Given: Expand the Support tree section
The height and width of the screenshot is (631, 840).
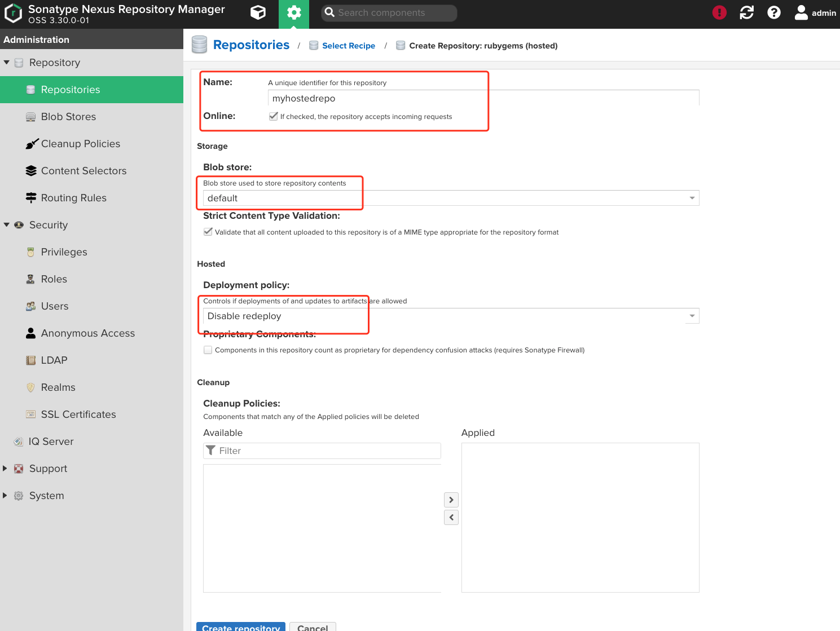Looking at the screenshot, I should coord(5,469).
